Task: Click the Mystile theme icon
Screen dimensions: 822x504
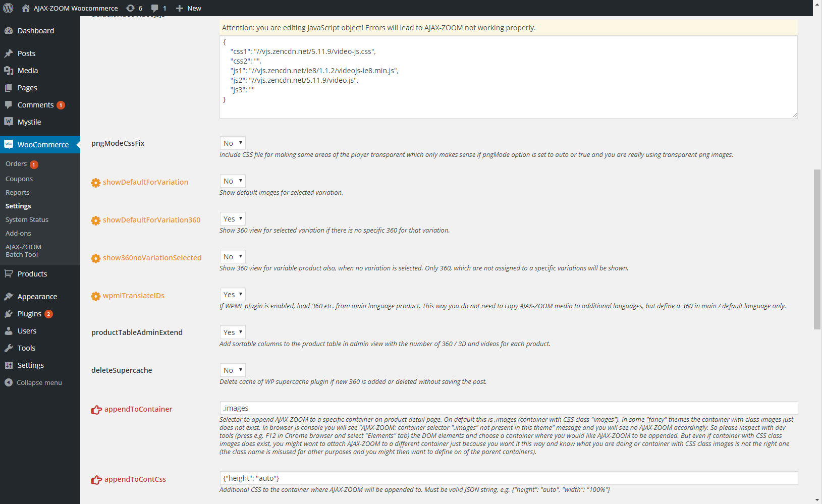Action: point(9,122)
